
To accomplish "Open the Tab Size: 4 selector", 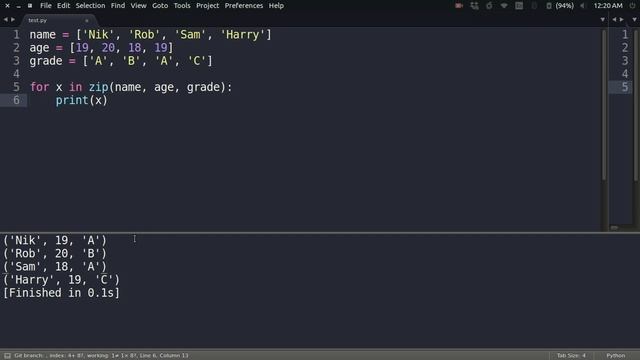I will [x=571, y=356].
